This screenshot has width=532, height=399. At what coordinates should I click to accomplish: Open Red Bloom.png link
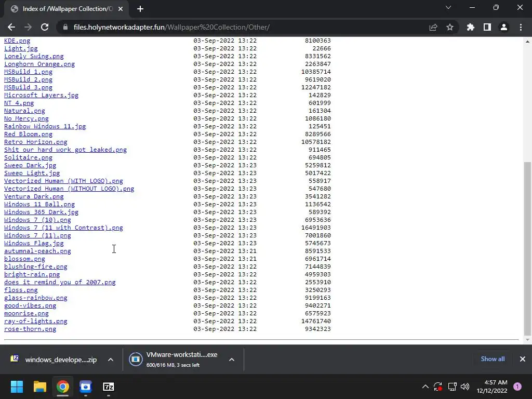click(x=28, y=135)
